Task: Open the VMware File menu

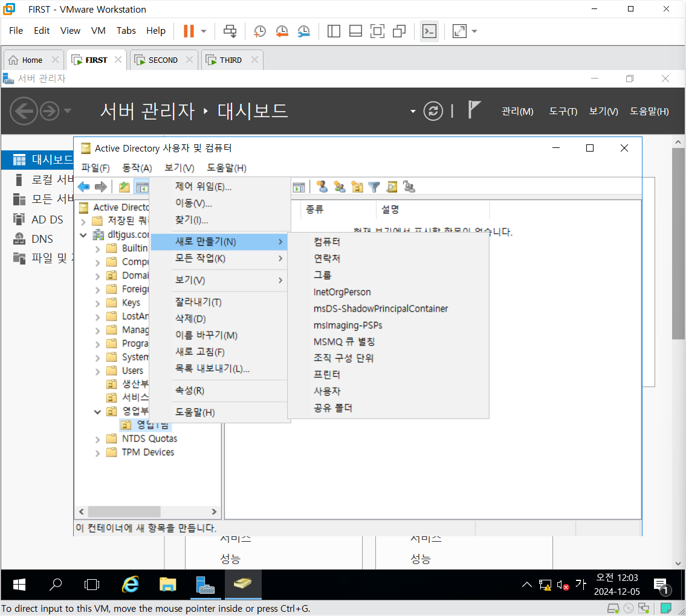Action: 16,31
